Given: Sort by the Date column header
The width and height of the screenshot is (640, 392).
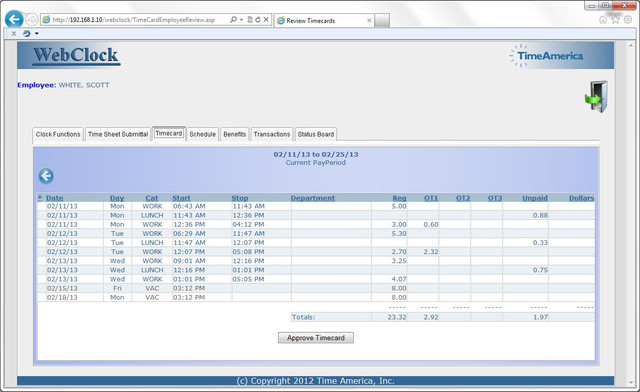Looking at the screenshot, I should click(x=55, y=198).
